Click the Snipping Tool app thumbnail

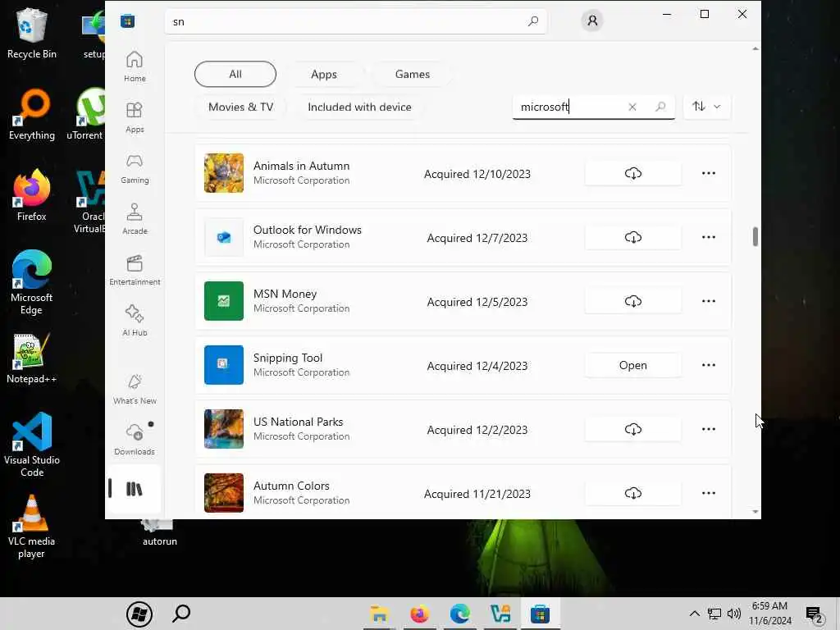(224, 365)
